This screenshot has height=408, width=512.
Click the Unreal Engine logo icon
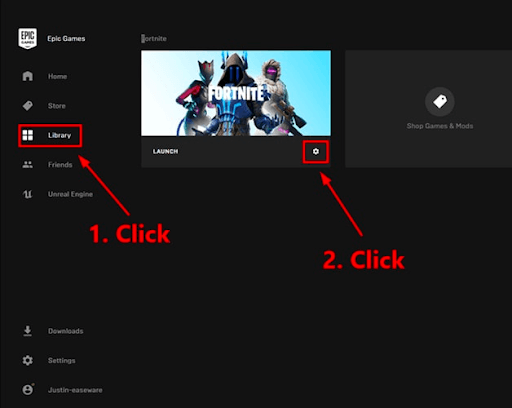click(28, 194)
